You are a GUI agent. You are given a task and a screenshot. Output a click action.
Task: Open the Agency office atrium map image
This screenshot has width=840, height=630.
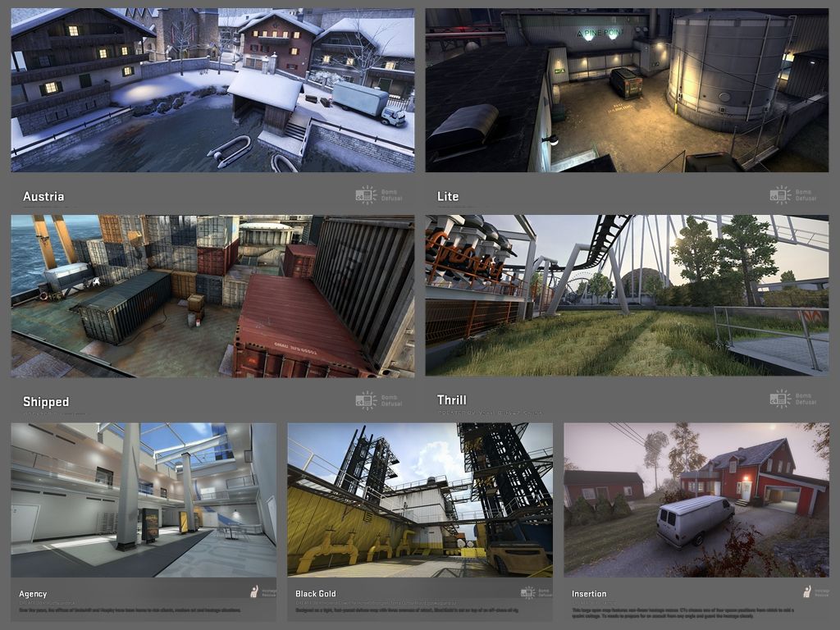[144, 500]
